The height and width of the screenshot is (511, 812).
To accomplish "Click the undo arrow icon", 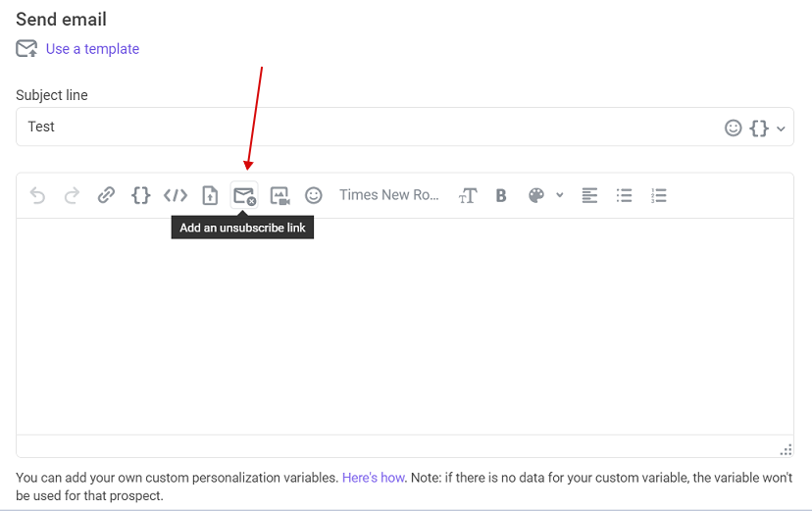I will (37, 196).
